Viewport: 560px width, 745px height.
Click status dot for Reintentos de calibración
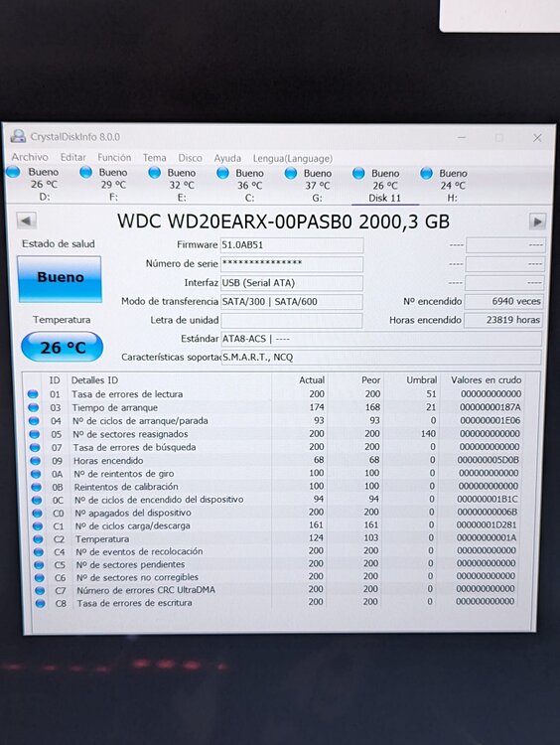pyautogui.click(x=36, y=487)
